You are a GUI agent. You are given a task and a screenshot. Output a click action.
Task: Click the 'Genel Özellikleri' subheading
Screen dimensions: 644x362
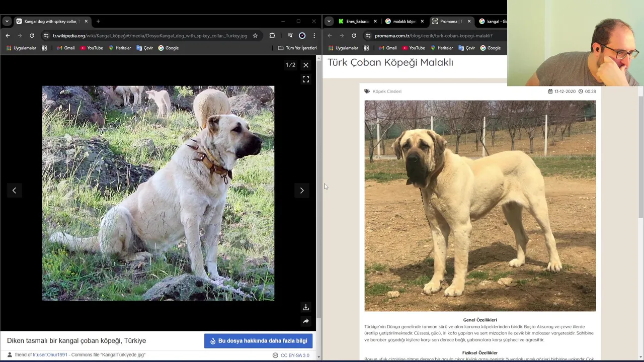click(480, 320)
